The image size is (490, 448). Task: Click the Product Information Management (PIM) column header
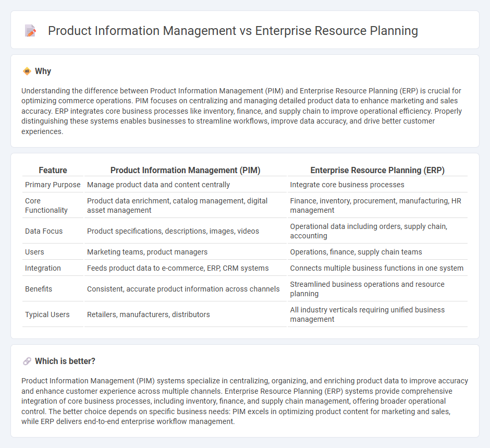(x=185, y=170)
